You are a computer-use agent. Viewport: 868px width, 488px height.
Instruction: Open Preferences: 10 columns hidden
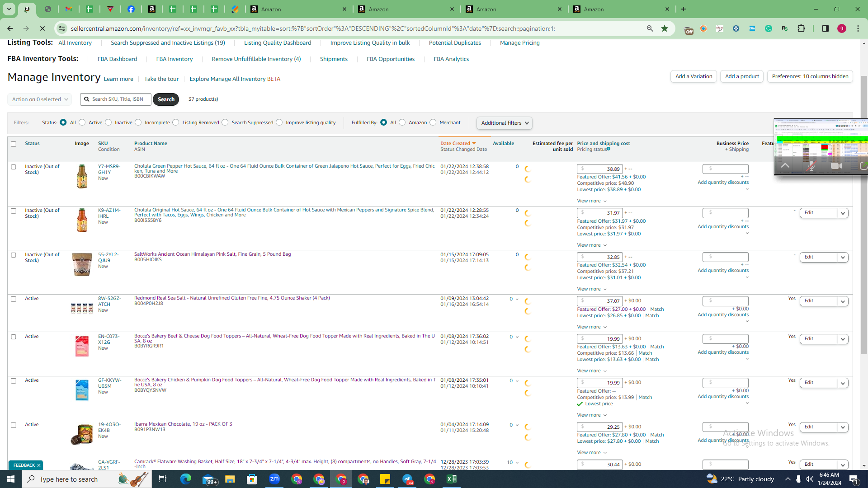pos(810,76)
